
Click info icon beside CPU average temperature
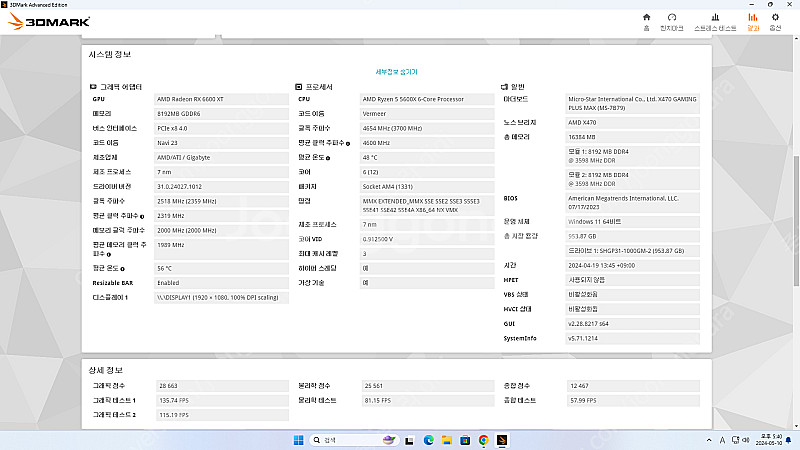pos(328,158)
